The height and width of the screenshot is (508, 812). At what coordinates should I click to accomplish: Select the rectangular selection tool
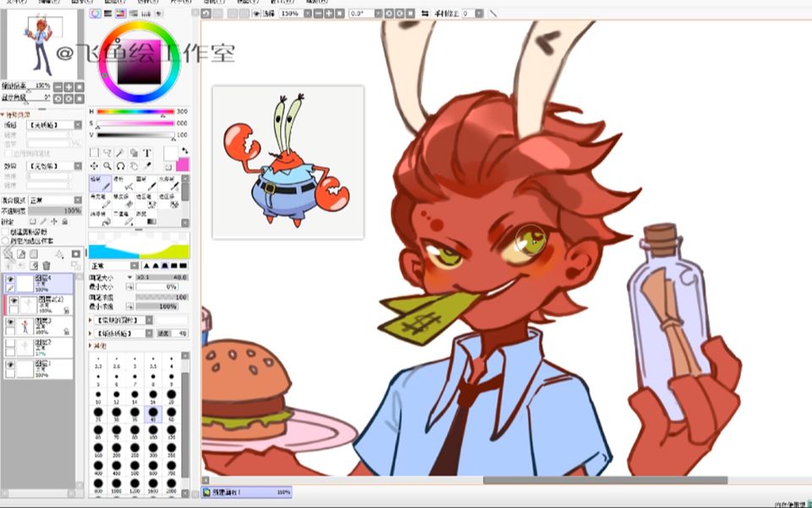(94, 153)
